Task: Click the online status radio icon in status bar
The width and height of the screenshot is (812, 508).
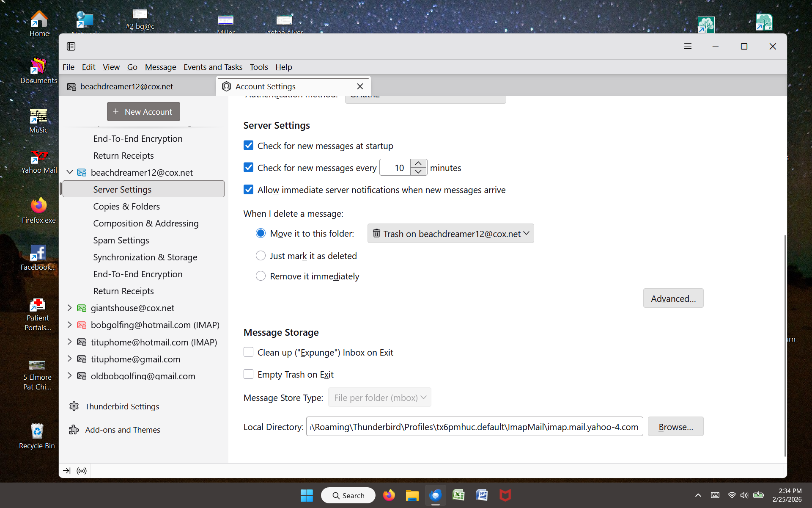Action: pyautogui.click(x=82, y=471)
